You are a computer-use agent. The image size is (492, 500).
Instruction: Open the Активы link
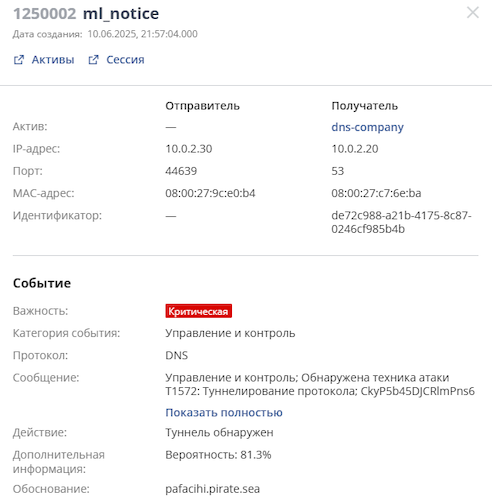(53, 60)
